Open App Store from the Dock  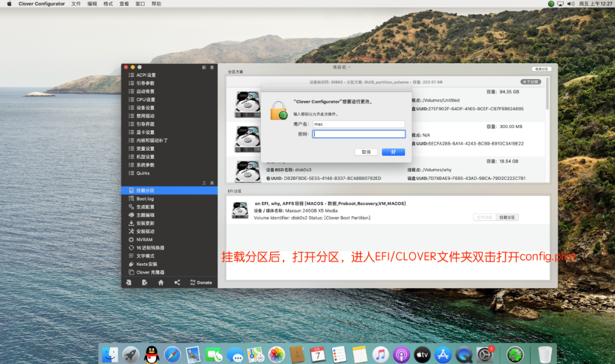tap(443, 355)
